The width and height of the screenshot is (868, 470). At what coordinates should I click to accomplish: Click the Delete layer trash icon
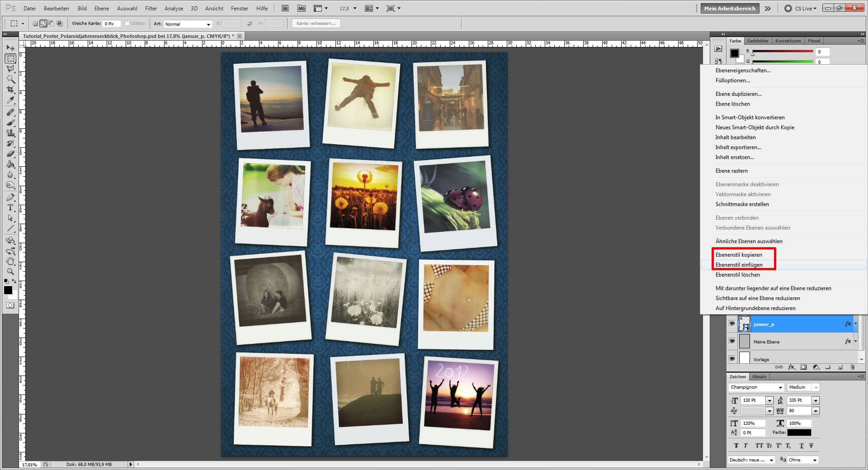click(853, 367)
